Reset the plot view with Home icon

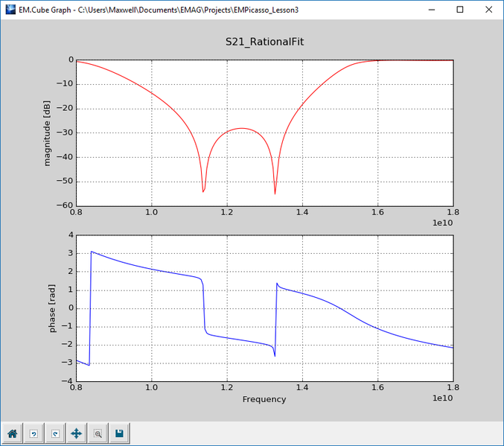(13, 433)
